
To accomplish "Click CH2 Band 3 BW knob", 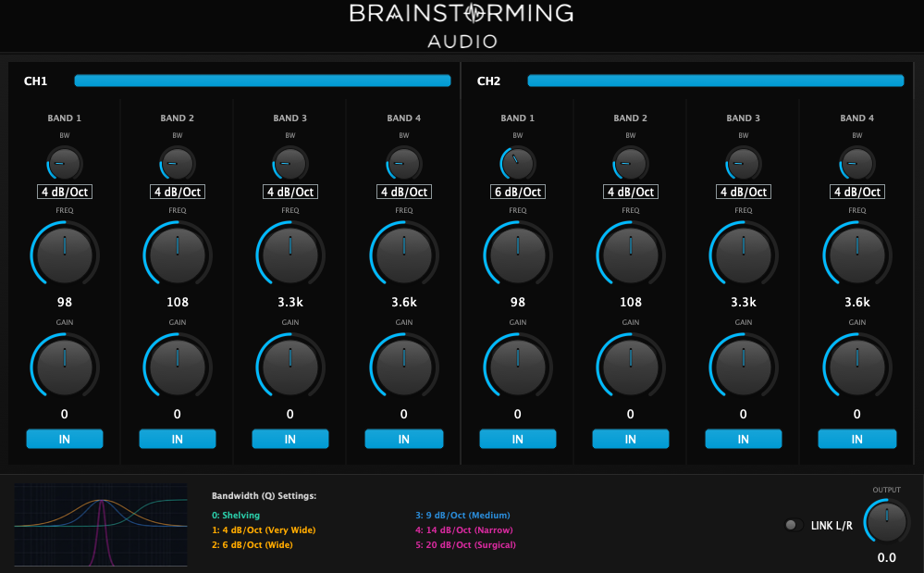I will pos(743,163).
